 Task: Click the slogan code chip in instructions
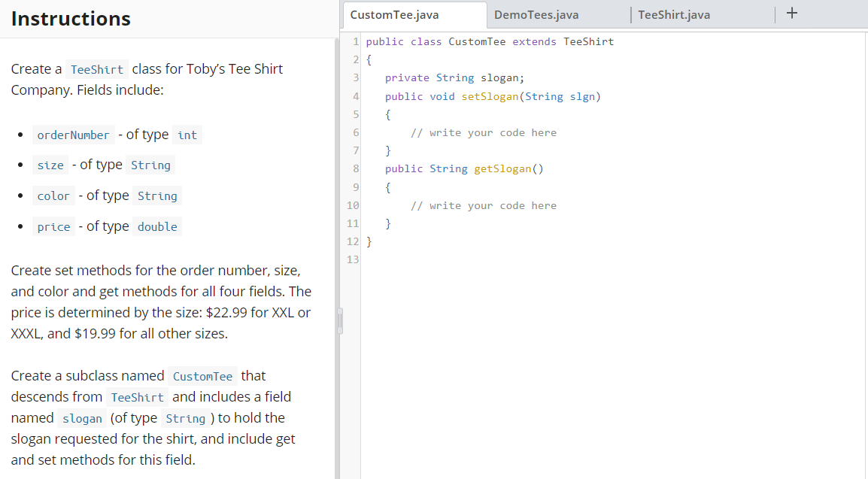(82, 419)
